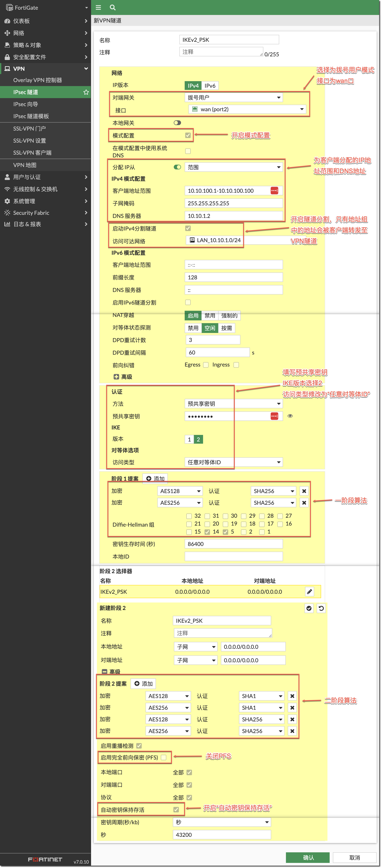Open the search magnifier icon in header
The height and width of the screenshot is (868, 381).
coord(113,7)
